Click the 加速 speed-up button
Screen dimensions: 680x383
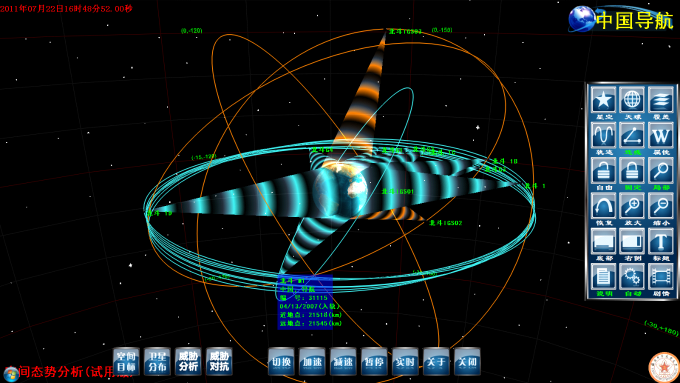312,361
